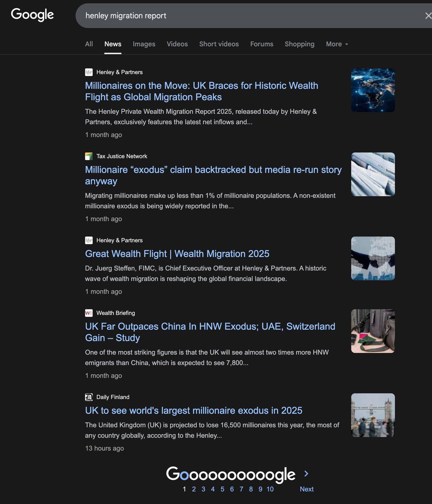
Task: Click the snippet about UK losing 16,500 millionaires
Action: (x=212, y=430)
